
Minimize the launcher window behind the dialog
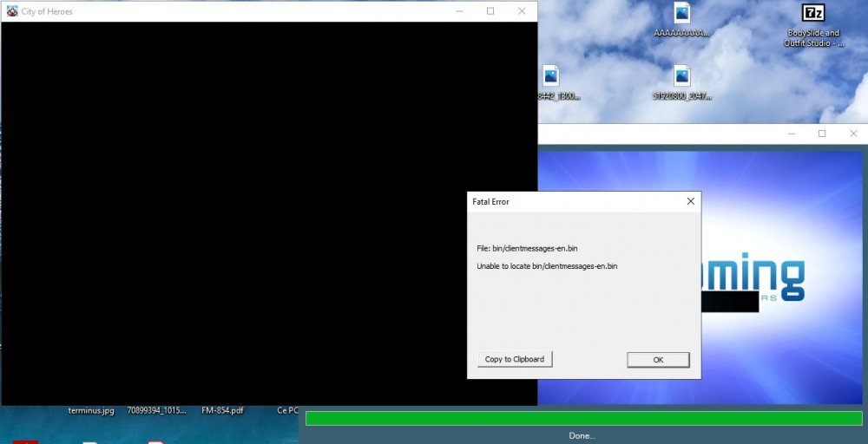point(791,134)
